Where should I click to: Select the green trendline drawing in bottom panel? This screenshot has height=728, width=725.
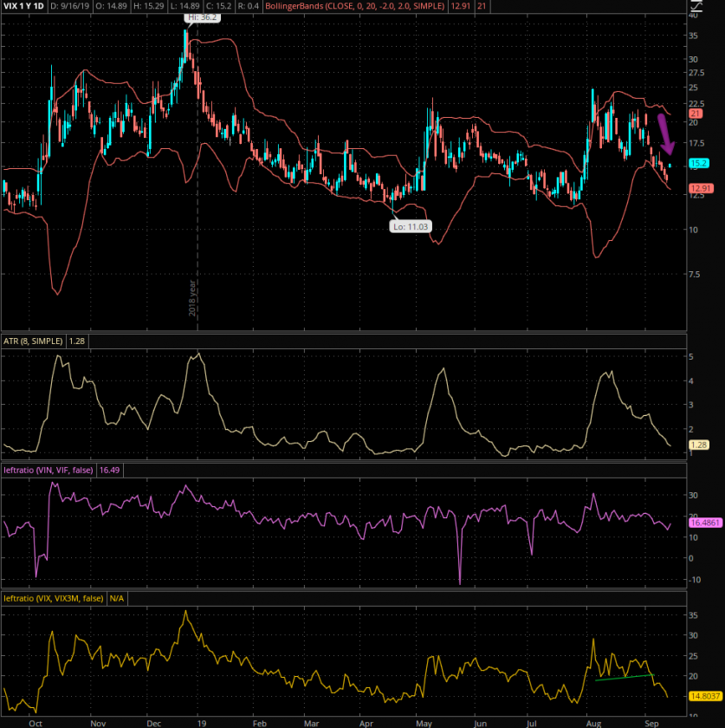point(625,677)
